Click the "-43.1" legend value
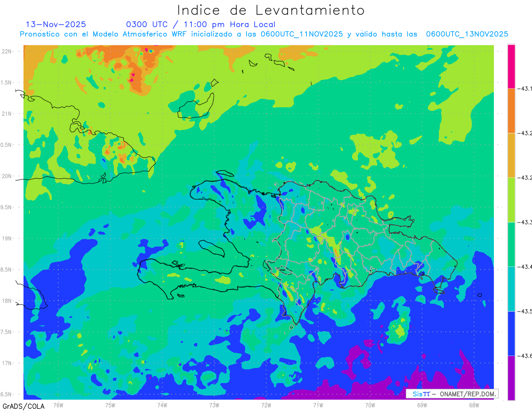This screenshot has height=411, width=532. [x=525, y=89]
